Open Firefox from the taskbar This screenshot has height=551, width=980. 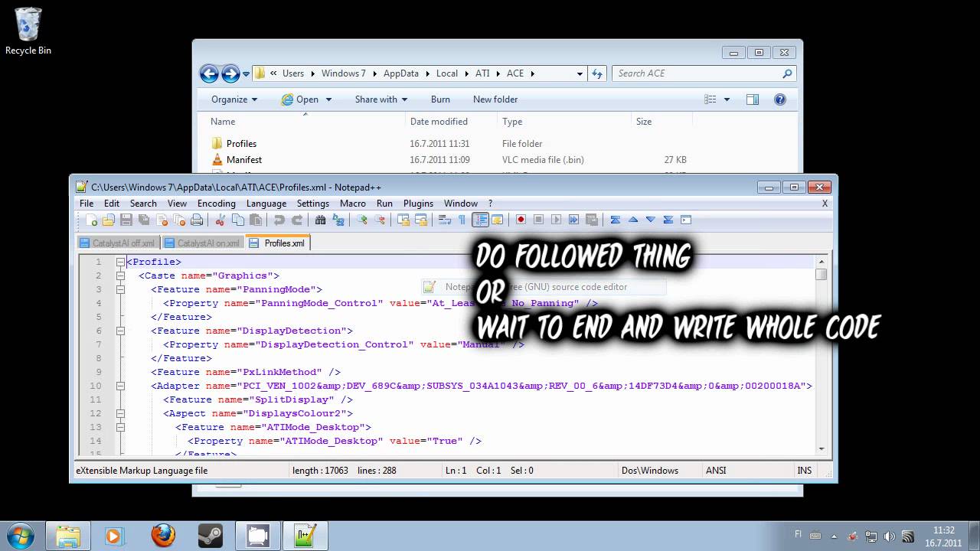162,535
